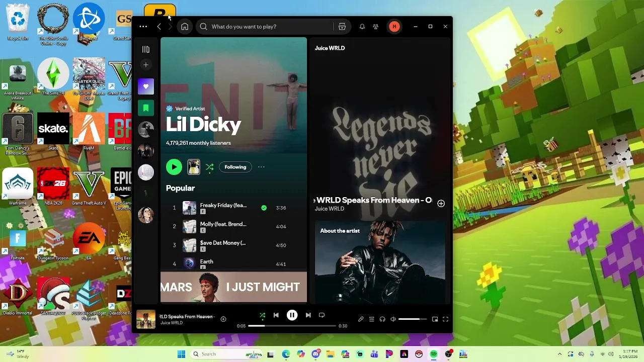The image size is (644, 362).
Task: Toggle shuffle in the player bar
Action: pyautogui.click(x=262, y=315)
